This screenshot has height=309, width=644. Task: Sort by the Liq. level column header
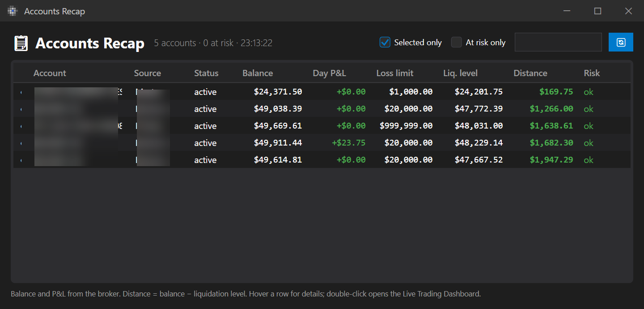point(460,73)
